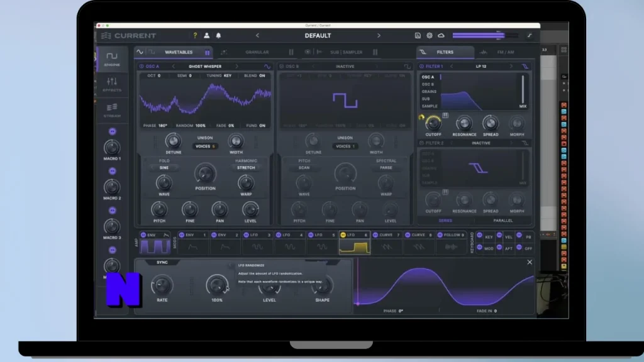
Task: Open the OSC A Unison Voices selector
Action: [x=205, y=146]
